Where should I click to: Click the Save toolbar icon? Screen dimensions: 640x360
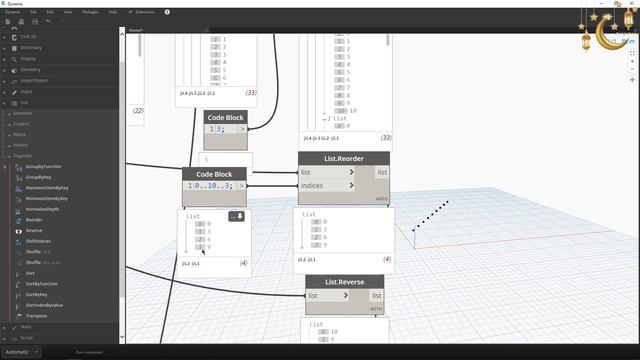35,21
